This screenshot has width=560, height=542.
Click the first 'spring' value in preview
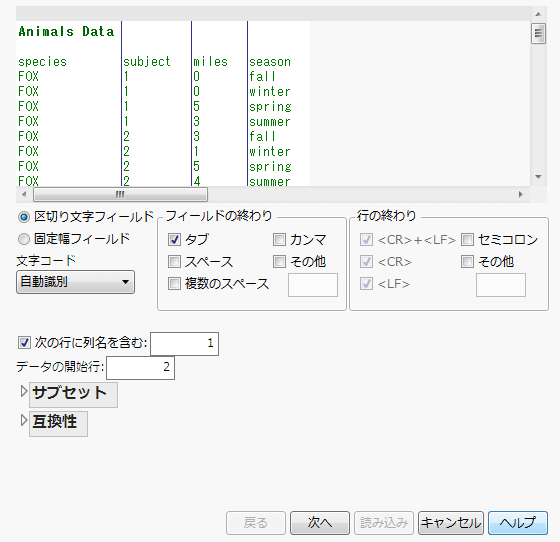coord(270,107)
